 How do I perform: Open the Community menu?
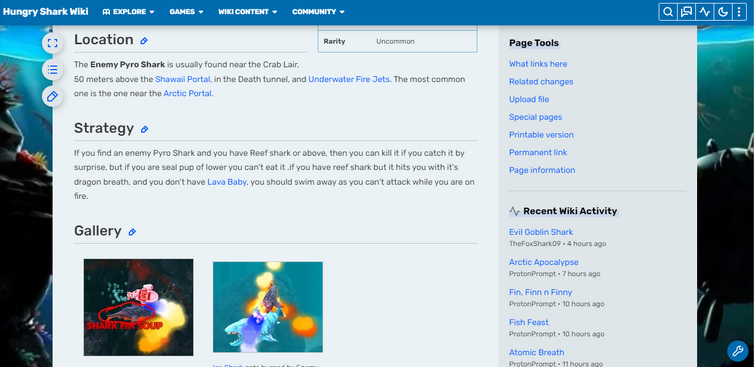pyautogui.click(x=318, y=12)
